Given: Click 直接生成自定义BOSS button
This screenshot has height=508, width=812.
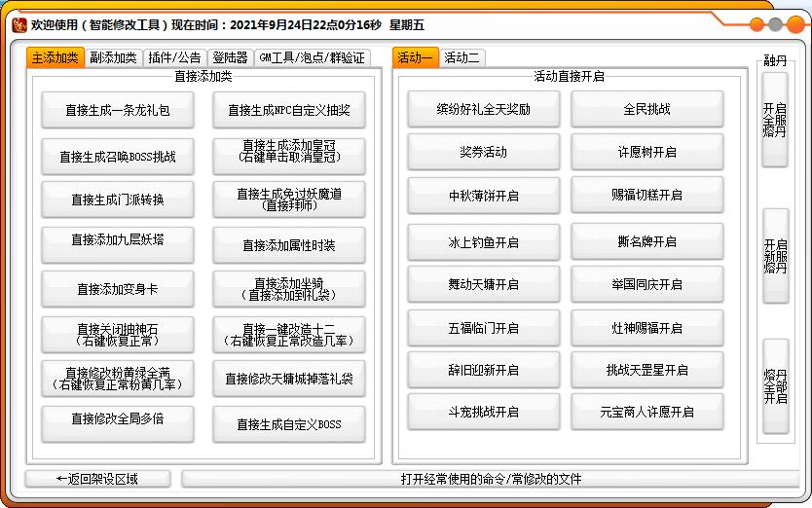Looking at the screenshot, I should 289,424.
